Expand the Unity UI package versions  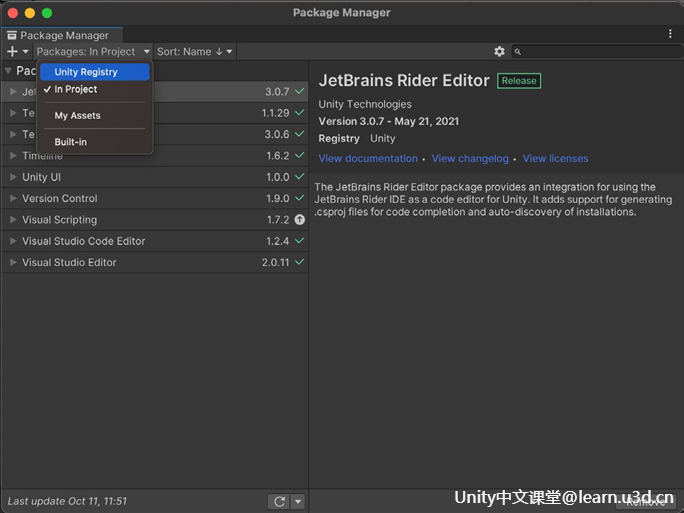point(13,177)
